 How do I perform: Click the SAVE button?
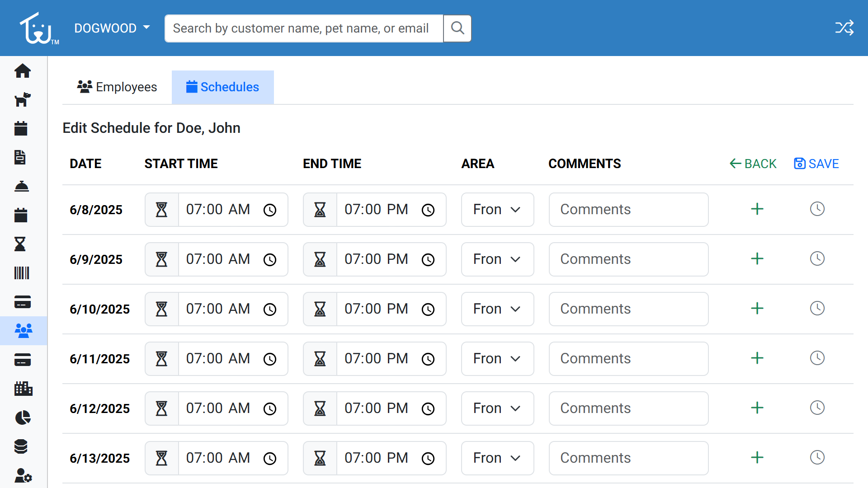(x=816, y=164)
